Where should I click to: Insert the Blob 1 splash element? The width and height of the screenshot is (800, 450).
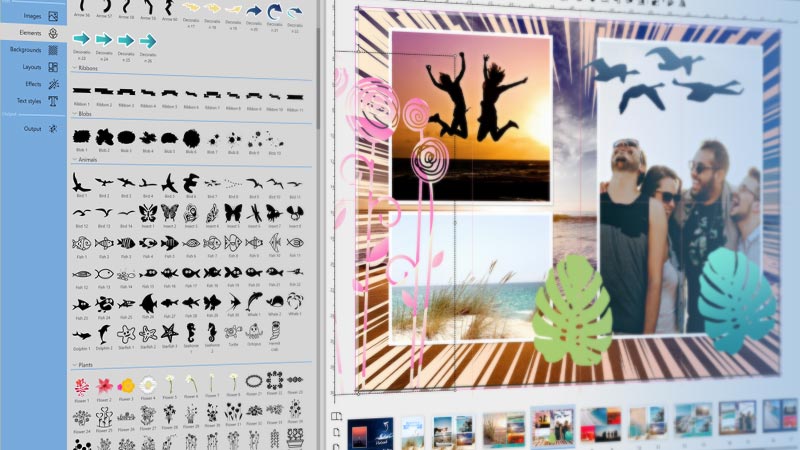pyautogui.click(x=82, y=137)
